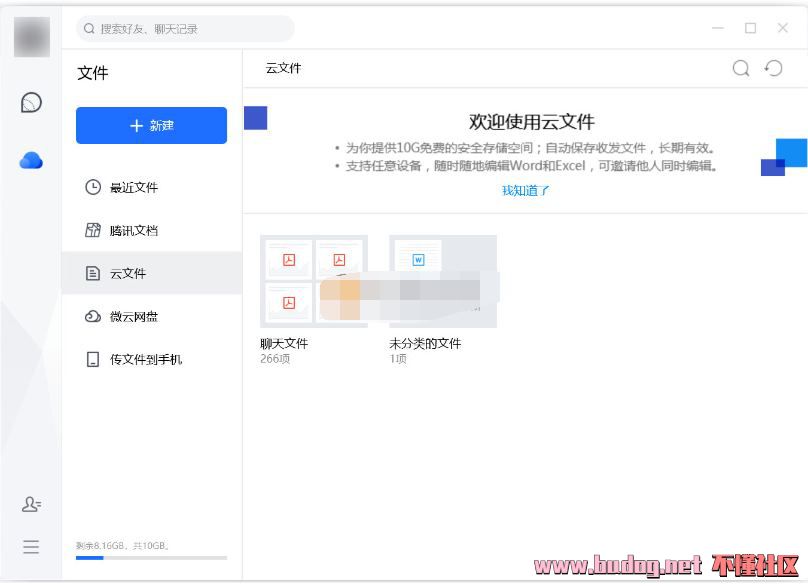The height and width of the screenshot is (586, 808).
Task: Refresh the cloud files list
Action: coord(773,68)
